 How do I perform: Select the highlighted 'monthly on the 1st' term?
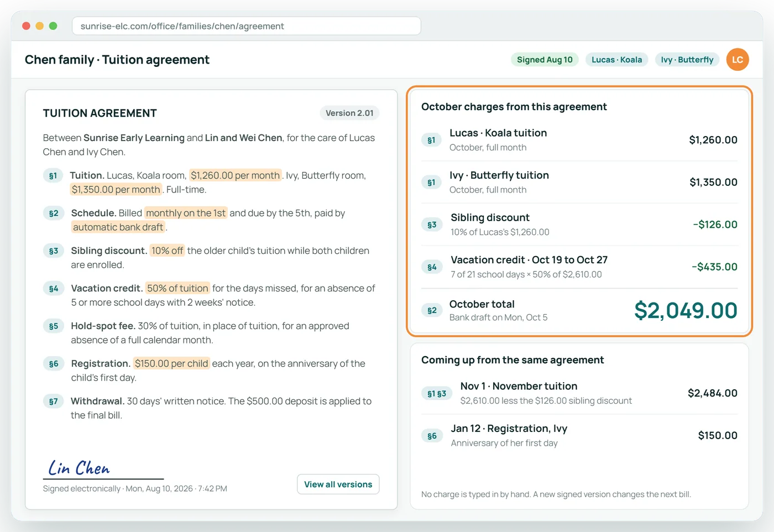(x=186, y=213)
